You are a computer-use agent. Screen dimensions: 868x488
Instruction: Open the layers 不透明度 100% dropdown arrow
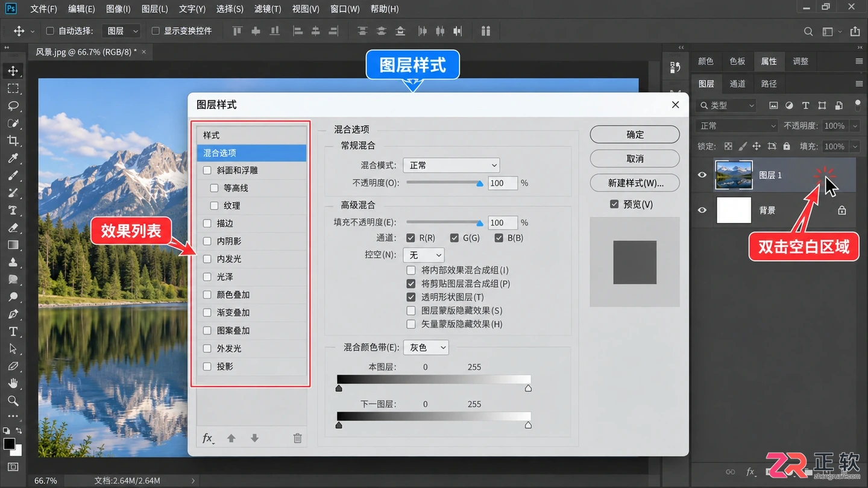pyautogui.click(x=855, y=126)
